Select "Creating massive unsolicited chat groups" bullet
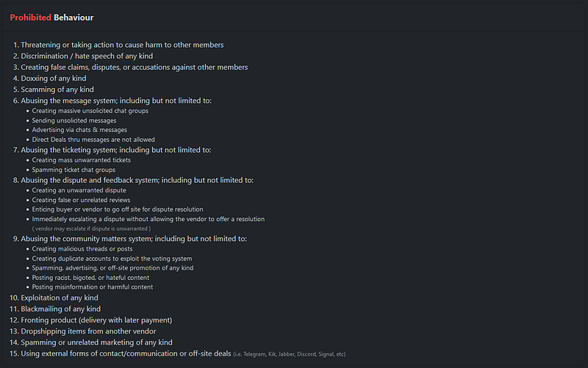 pyautogui.click(x=90, y=111)
